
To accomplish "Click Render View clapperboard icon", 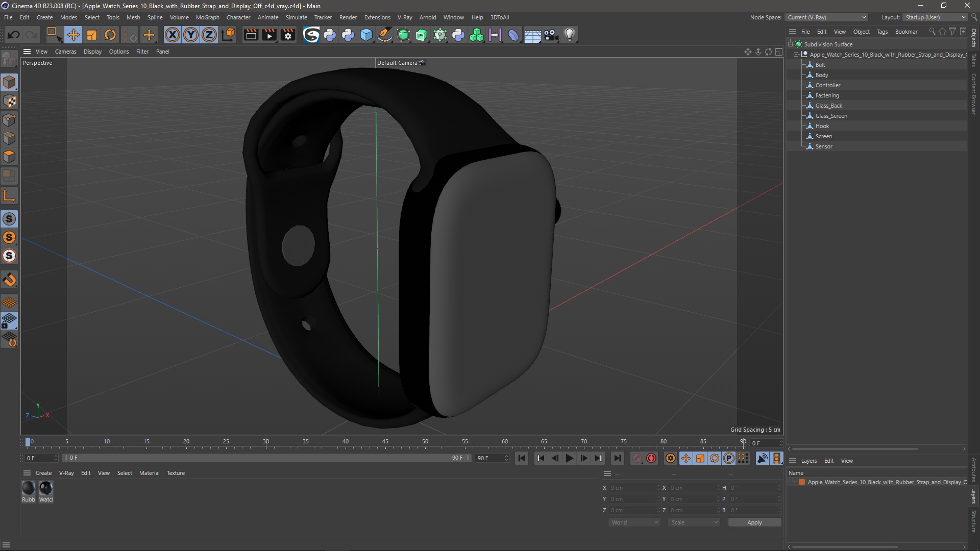I will coord(251,35).
